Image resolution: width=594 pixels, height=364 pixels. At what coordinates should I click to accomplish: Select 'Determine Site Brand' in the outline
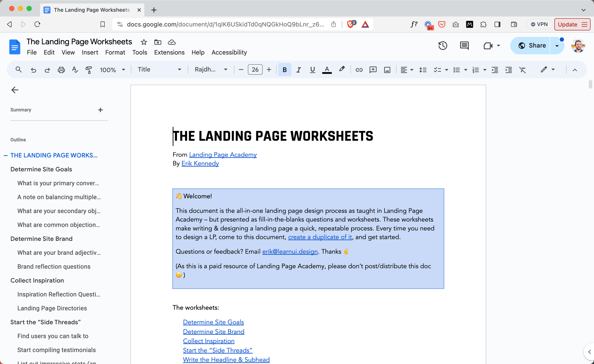41,239
